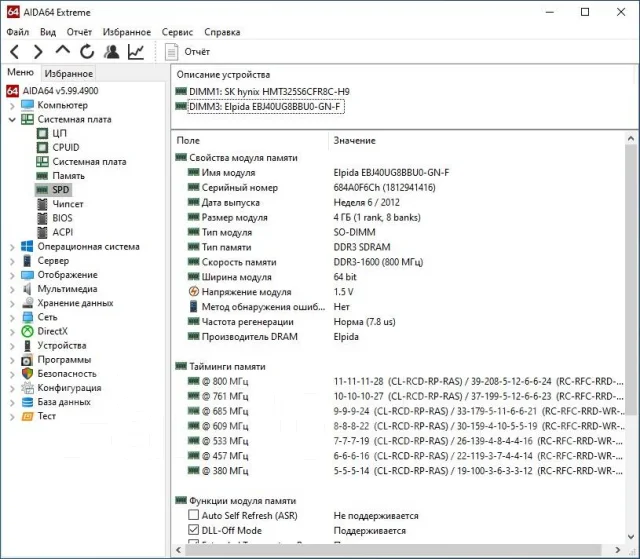Switch to the Меню sidebar tab
640x559 pixels.
pyautogui.click(x=20, y=73)
